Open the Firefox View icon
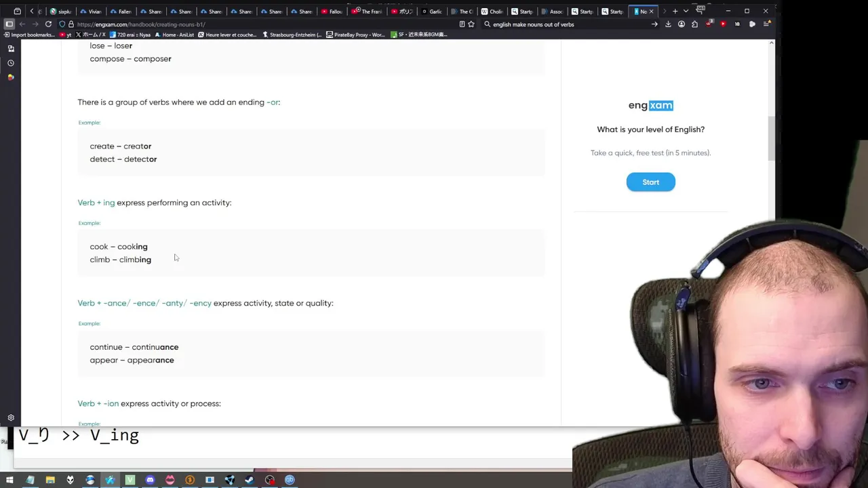The width and height of the screenshot is (868, 488). pyautogui.click(x=17, y=11)
